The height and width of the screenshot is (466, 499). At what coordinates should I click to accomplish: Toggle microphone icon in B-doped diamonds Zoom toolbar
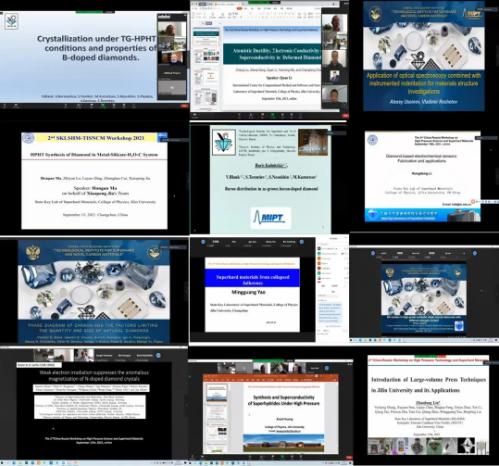click(x=4, y=105)
